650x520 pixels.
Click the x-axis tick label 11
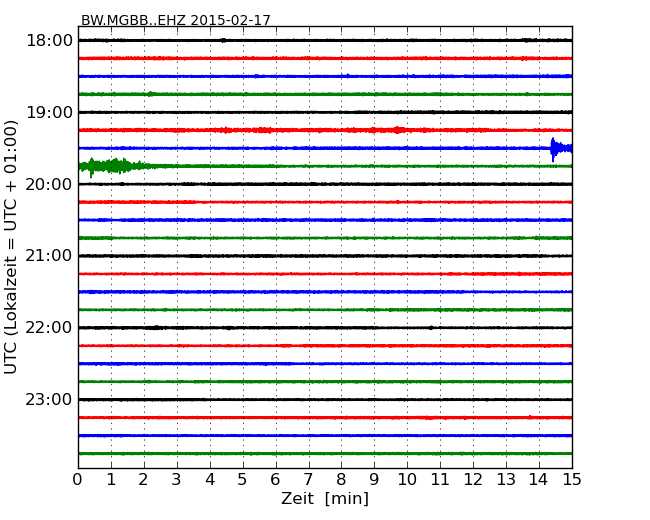point(440,480)
